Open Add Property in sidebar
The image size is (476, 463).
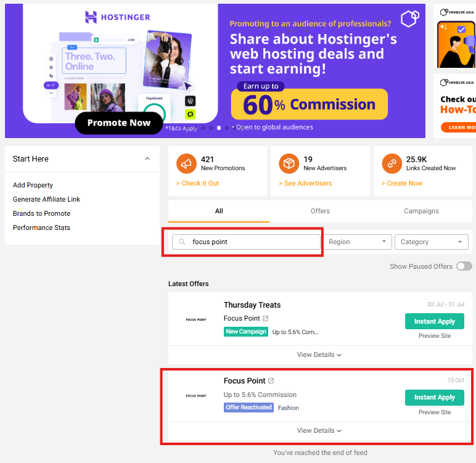coord(33,185)
